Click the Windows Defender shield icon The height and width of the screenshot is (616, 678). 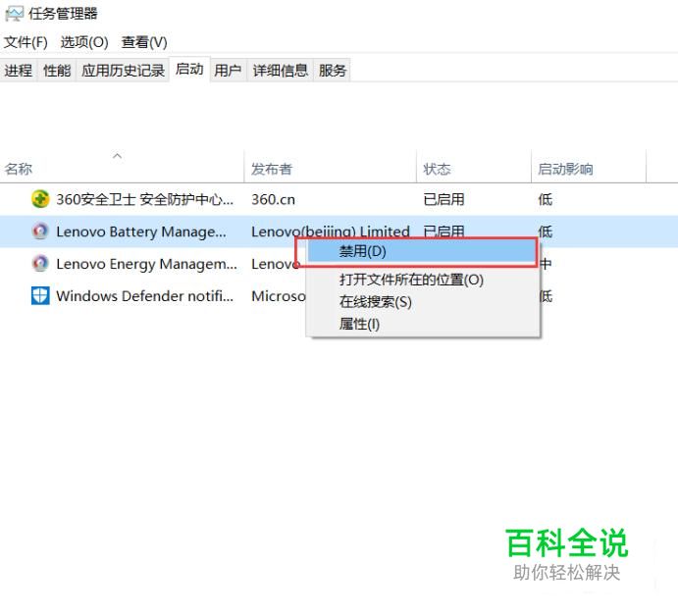coord(40,295)
